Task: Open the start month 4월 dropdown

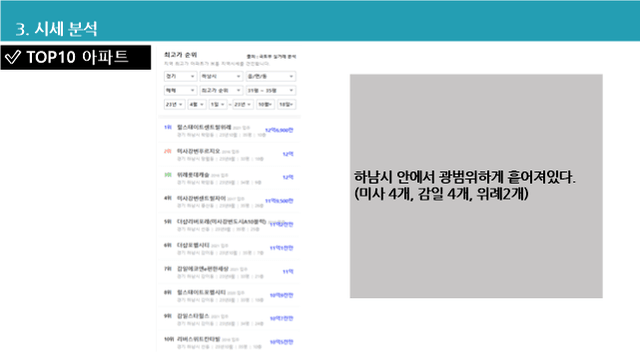Action: (197, 104)
